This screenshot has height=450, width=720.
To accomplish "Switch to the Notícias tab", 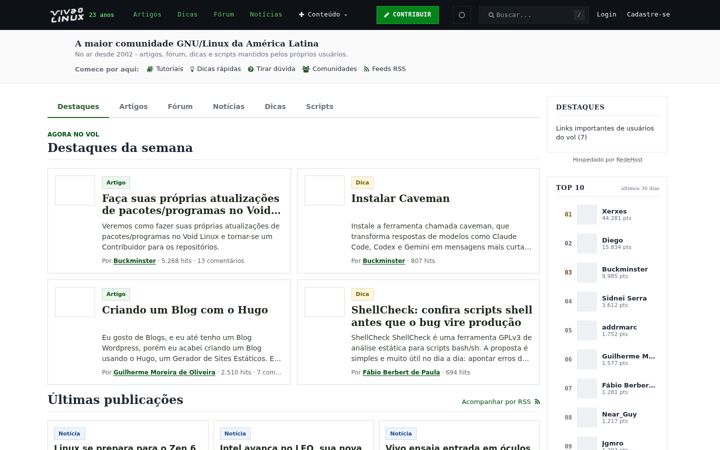I will pyautogui.click(x=228, y=107).
